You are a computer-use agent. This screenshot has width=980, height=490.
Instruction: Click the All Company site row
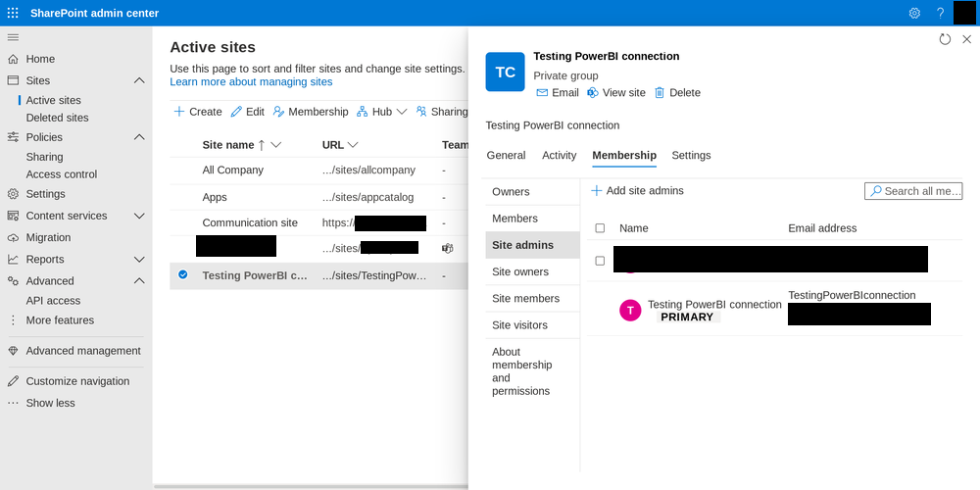(x=318, y=170)
